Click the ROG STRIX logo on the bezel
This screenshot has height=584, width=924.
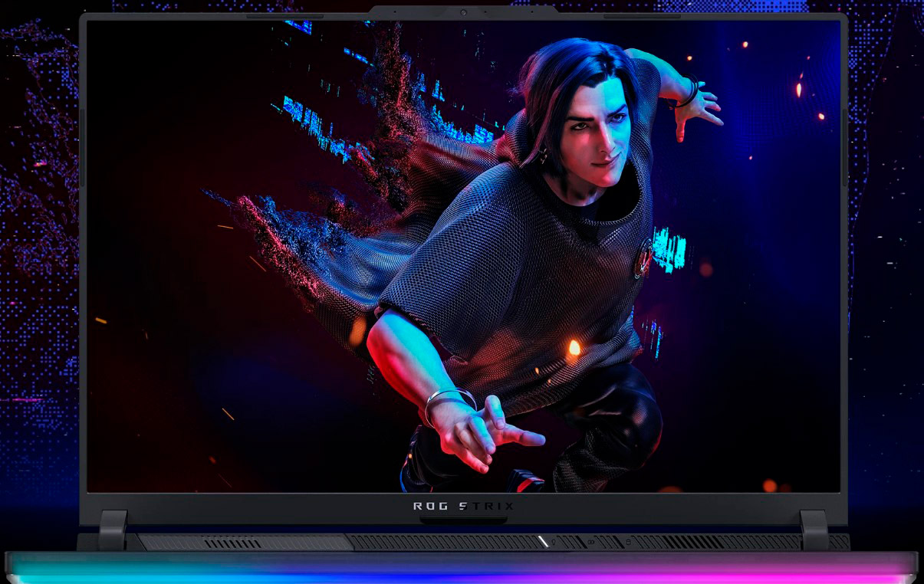[463, 506]
